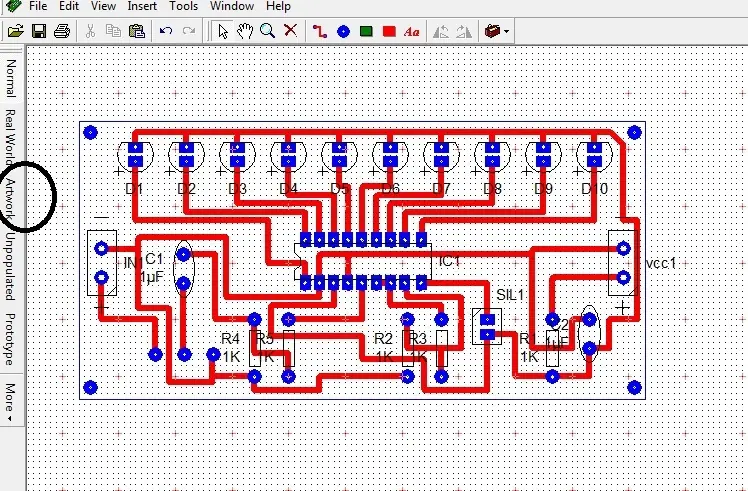Switch to the Real World view tab
Image resolution: width=748 pixels, height=491 pixels.
click(10, 135)
